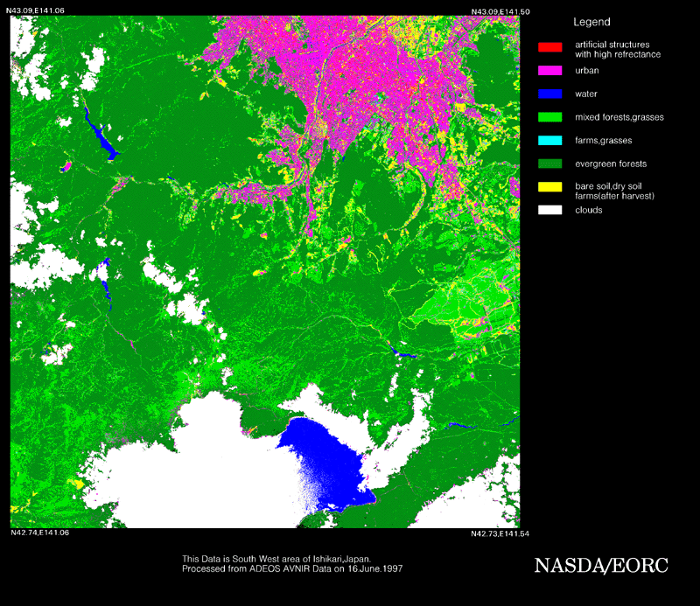Click the 'South West area of Ishikari,Japan' caption

pyautogui.click(x=276, y=559)
